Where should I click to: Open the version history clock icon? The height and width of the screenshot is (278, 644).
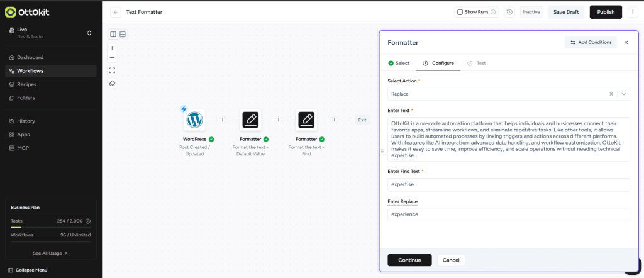509,12
